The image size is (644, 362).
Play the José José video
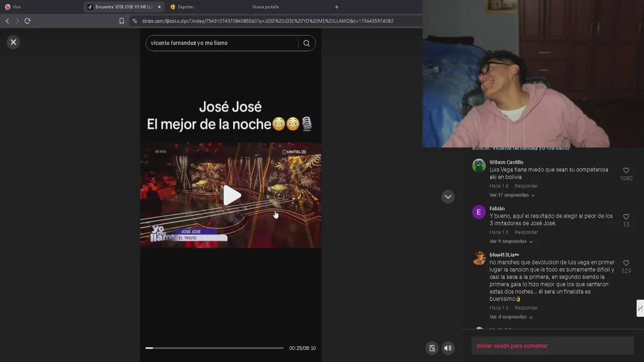point(231,196)
